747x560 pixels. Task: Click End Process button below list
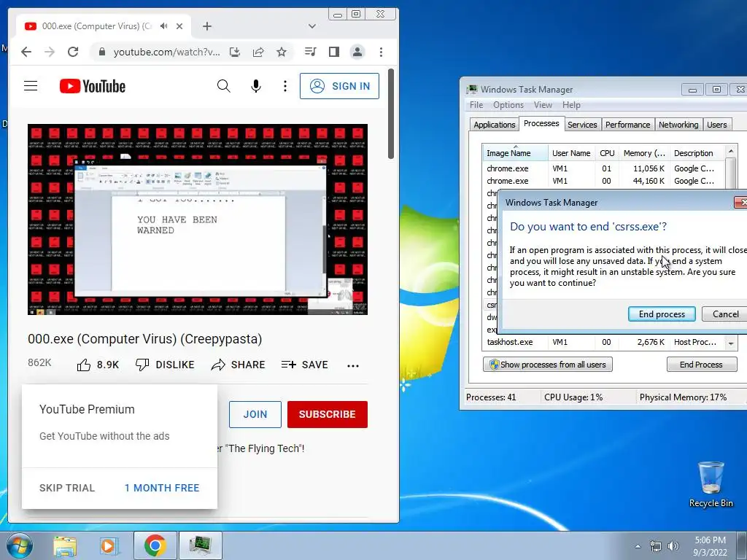pos(701,365)
